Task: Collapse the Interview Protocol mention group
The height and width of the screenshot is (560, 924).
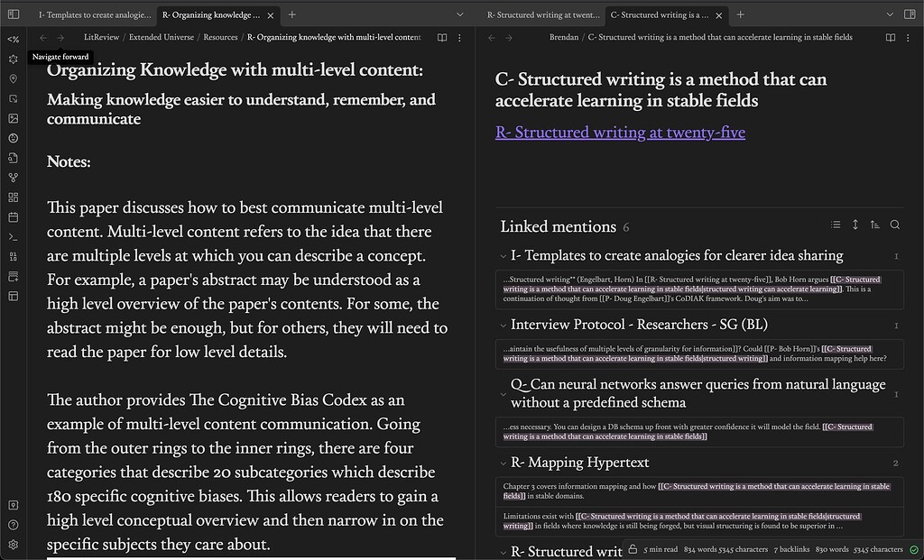Action: 504,325
